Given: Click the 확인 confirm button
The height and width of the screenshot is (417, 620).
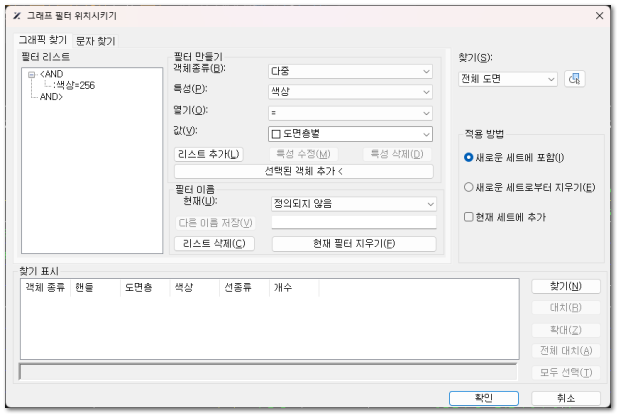Looking at the screenshot, I should 484,398.
